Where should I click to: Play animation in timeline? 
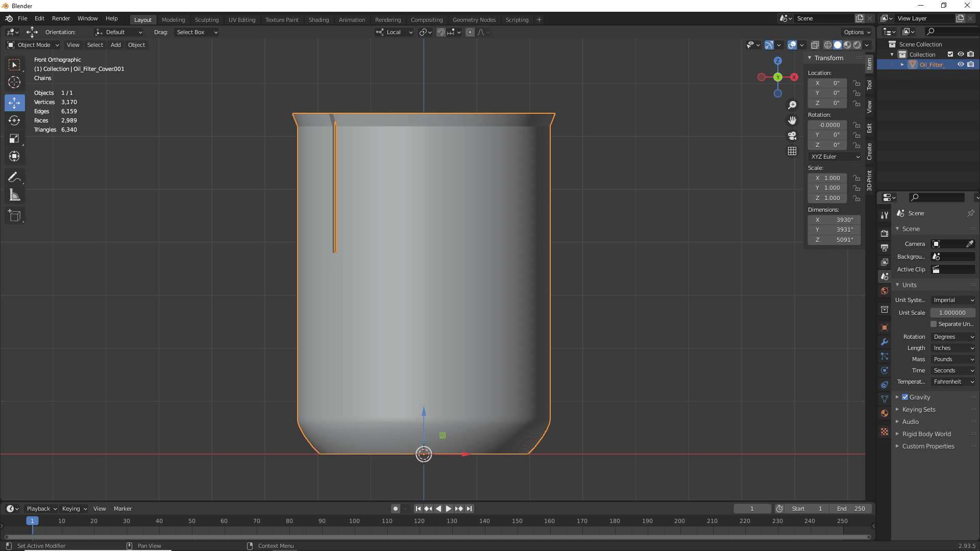(449, 509)
